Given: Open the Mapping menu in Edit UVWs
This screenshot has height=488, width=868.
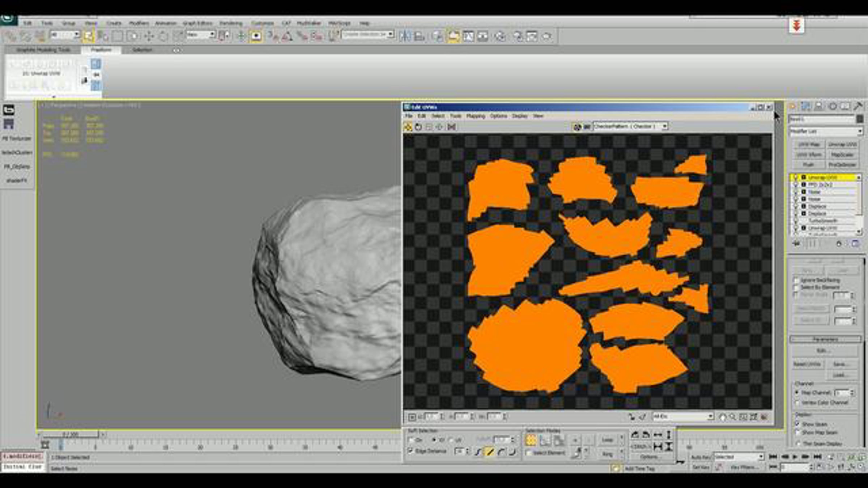Looking at the screenshot, I should pos(475,116).
